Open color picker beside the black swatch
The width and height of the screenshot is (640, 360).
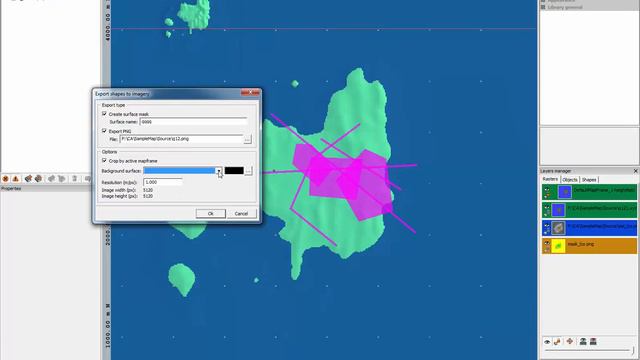(248, 171)
